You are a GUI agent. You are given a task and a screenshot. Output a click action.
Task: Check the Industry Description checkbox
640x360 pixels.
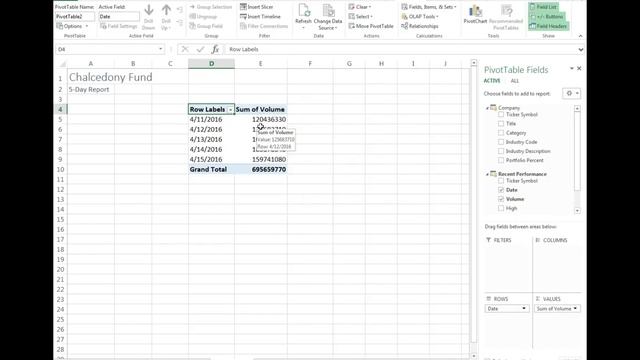point(501,151)
